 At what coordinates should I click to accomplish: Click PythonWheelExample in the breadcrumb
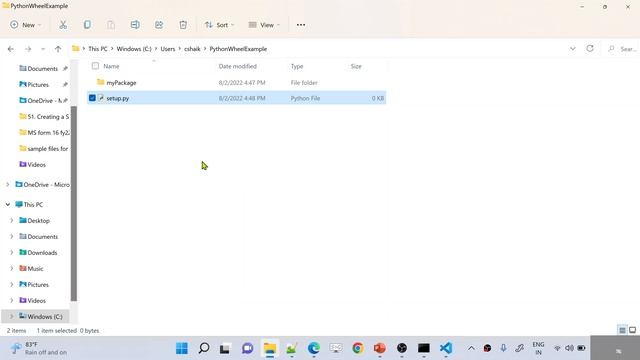(238, 49)
